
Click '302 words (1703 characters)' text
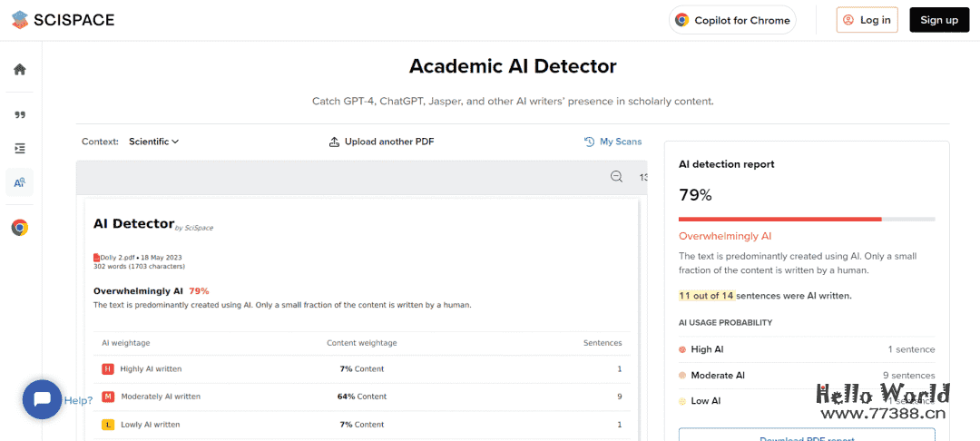[x=139, y=266]
